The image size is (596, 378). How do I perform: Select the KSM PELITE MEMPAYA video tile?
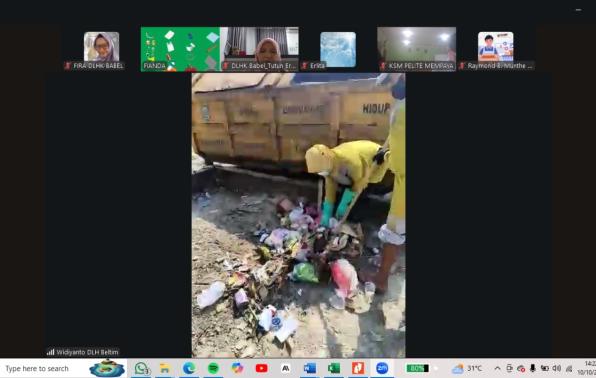click(417, 49)
